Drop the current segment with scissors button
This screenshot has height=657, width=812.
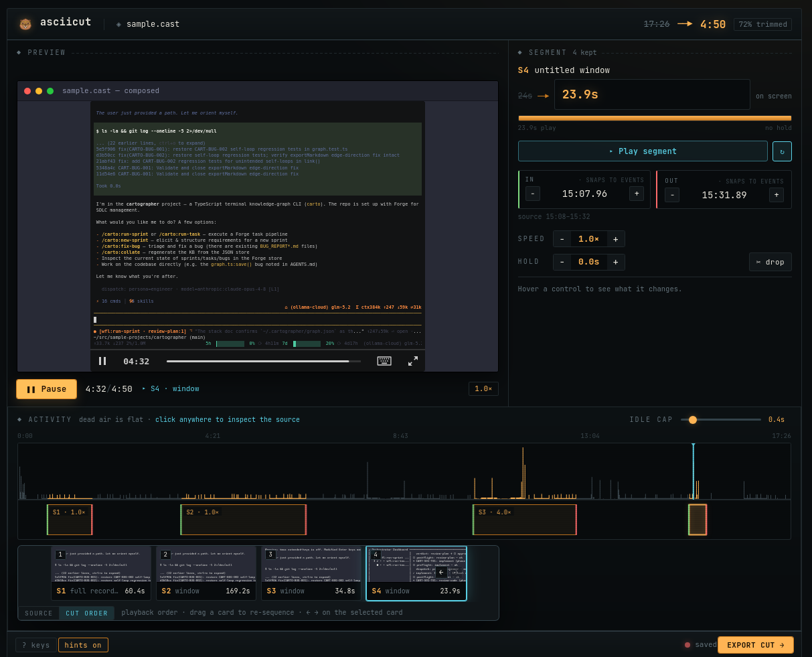click(770, 262)
